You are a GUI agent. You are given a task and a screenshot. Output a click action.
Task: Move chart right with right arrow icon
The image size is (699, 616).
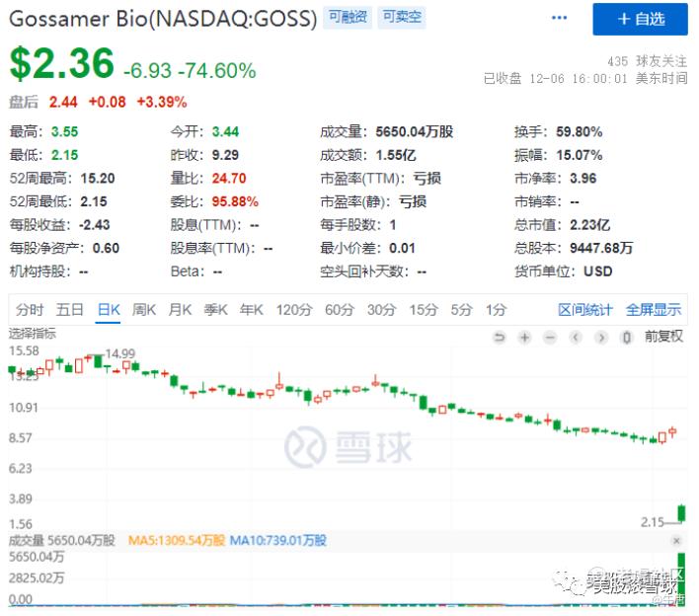point(601,338)
